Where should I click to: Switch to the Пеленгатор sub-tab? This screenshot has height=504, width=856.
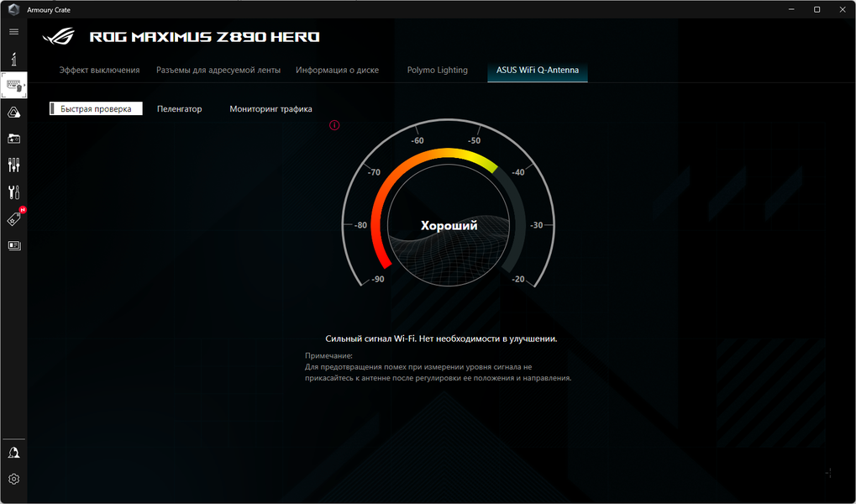(x=180, y=108)
